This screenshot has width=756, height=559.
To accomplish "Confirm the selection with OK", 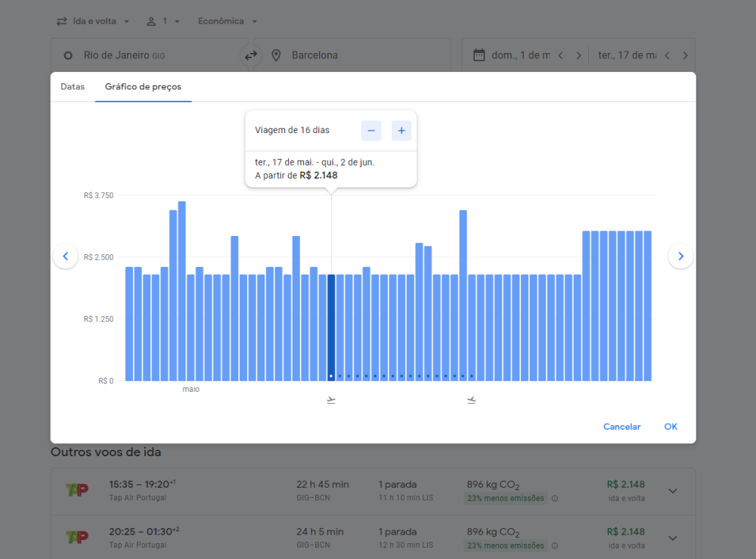I will (671, 427).
